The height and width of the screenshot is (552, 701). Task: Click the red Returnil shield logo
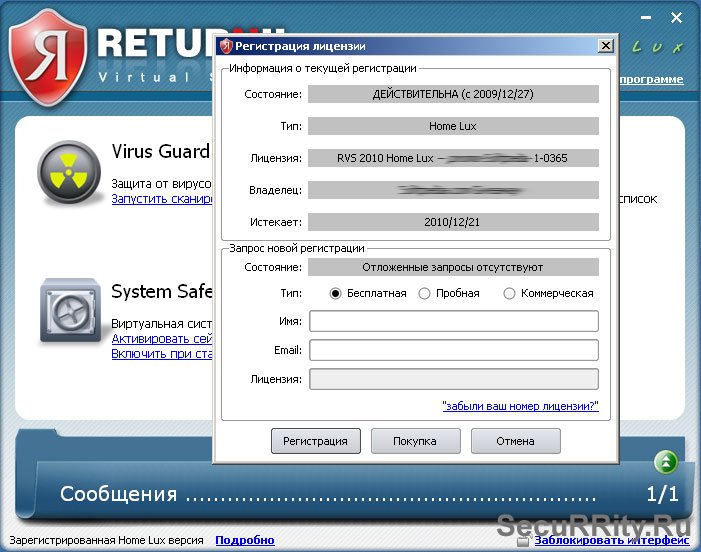(x=48, y=57)
